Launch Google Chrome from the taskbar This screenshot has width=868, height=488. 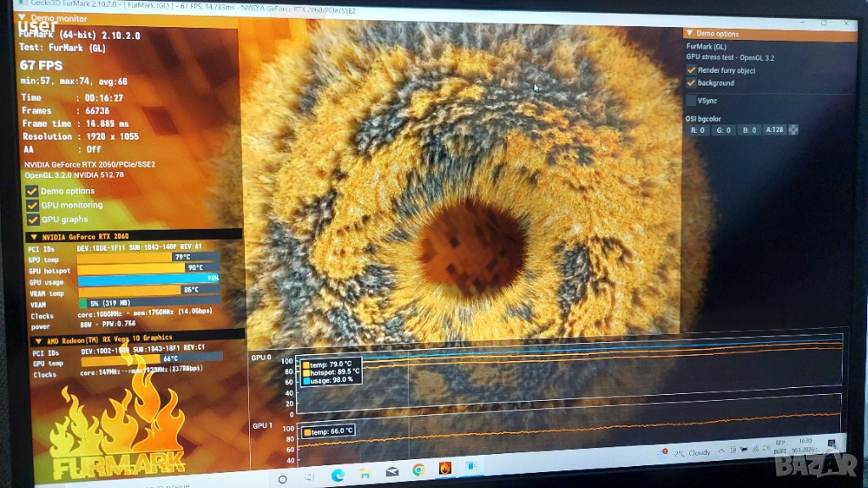pos(419,470)
